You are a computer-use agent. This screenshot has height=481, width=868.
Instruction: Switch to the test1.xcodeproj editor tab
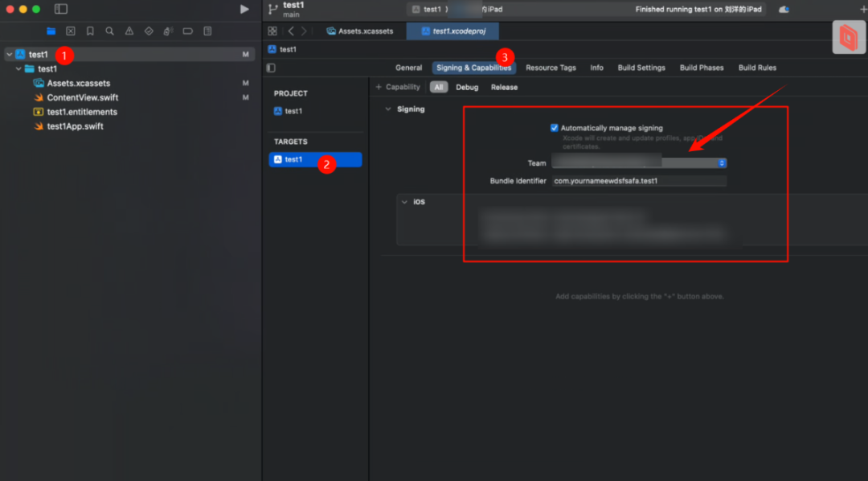click(x=452, y=31)
